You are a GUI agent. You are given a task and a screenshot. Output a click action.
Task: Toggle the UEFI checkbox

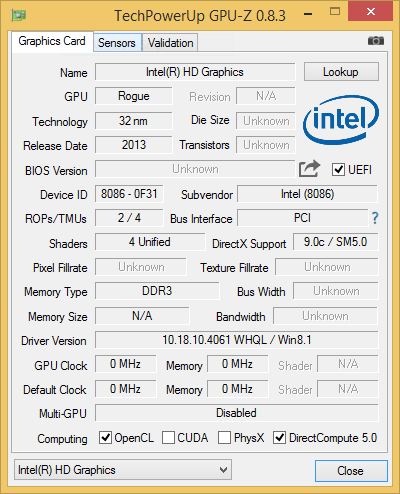(338, 169)
